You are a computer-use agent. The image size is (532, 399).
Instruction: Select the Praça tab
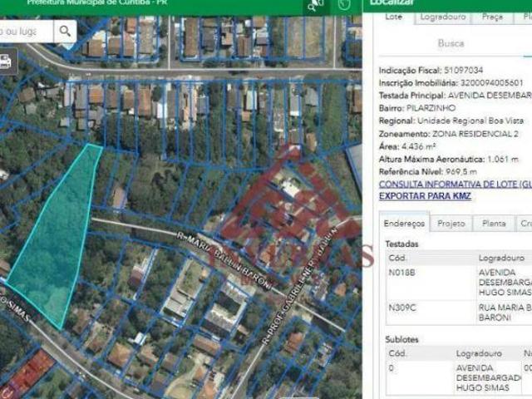pos(492,17)
